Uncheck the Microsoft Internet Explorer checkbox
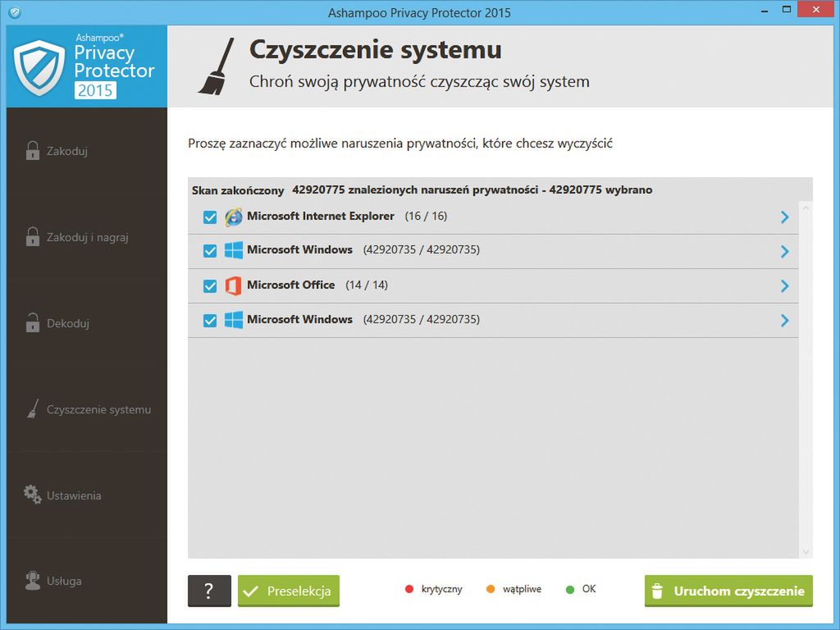840x630 pixels. click(210, 217)
